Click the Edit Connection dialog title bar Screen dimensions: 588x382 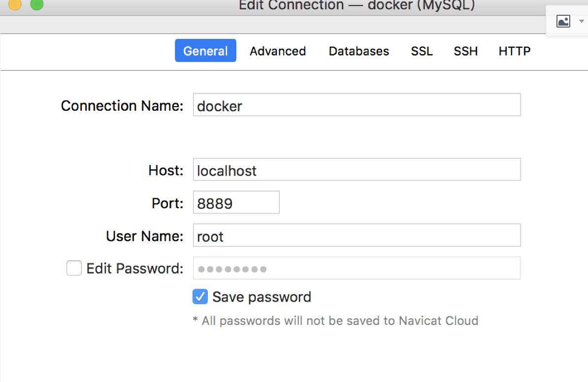(x=357, y=6)
